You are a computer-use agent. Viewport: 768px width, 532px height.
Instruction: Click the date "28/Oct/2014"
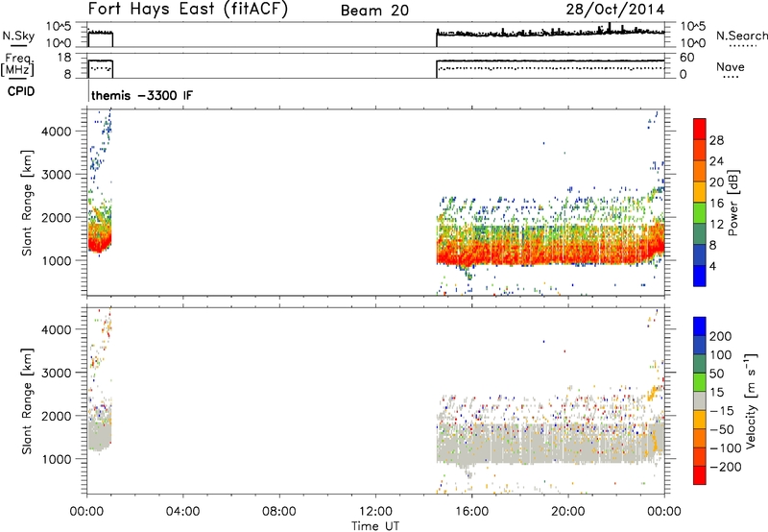click(615, 10)
